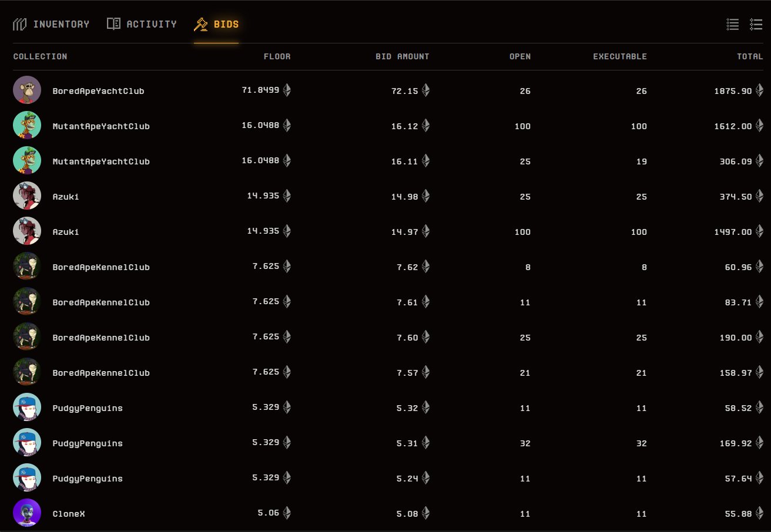
Task: Click the Activity book icon
Action: pyautogui.click(x=113, y=24)
